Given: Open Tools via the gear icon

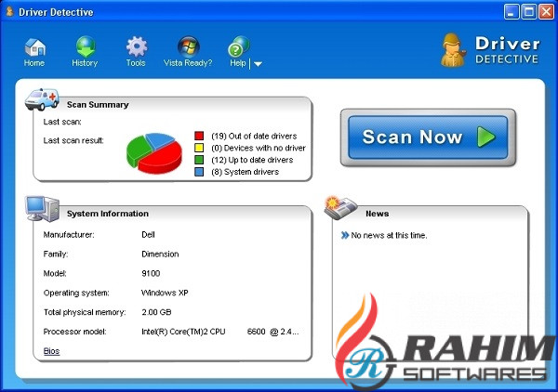Looking at the screenshot, I should [136, 46].
